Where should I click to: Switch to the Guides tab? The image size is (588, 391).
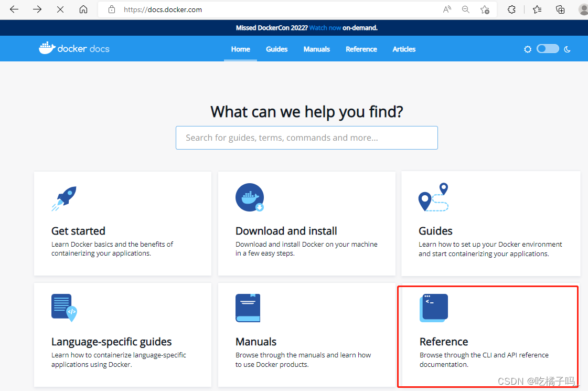point(276,49)
